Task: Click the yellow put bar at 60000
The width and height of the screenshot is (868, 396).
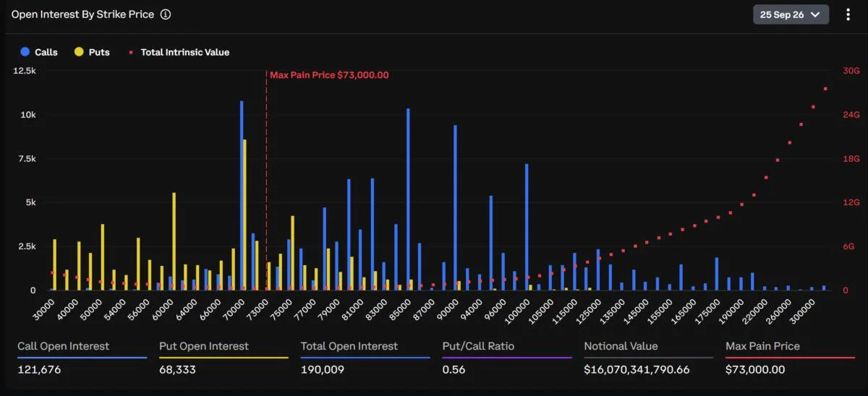Action: (174, 241)
